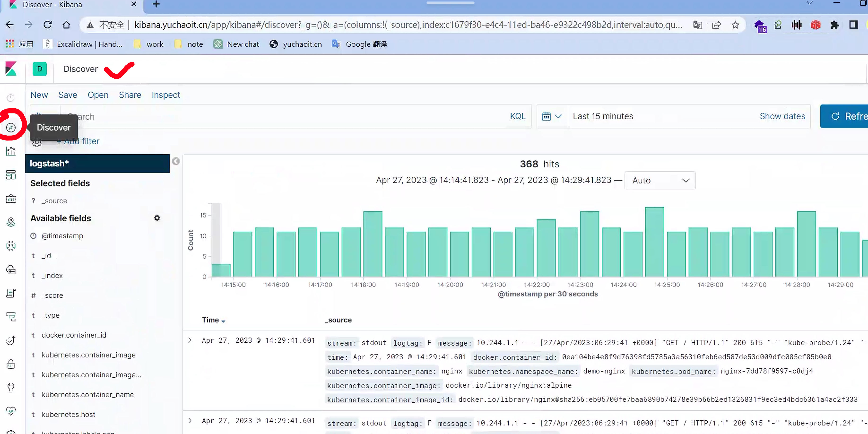
Task: Open the Auto interval dropdown
Action: click(660, 180)
